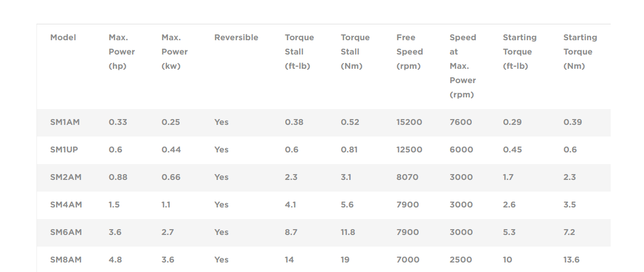Select the Max. Power (hp) header
The height and width of the screenshot is (272, 644).
click(122, 52)
